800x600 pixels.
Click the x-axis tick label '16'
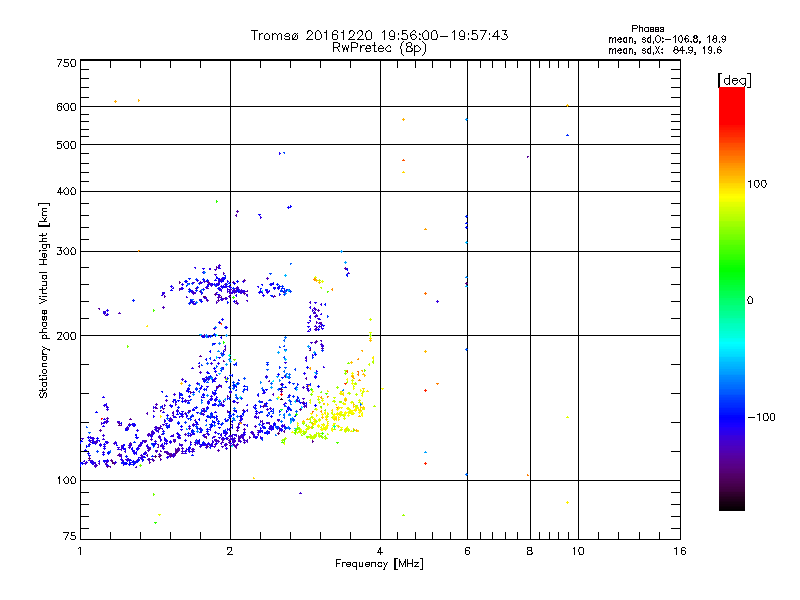tap(680, 551)
